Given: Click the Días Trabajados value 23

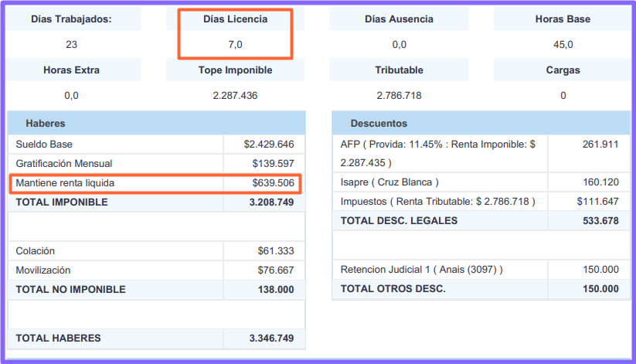Looking at the screenshot, I should pyautogui.click(x=71, y=45).
